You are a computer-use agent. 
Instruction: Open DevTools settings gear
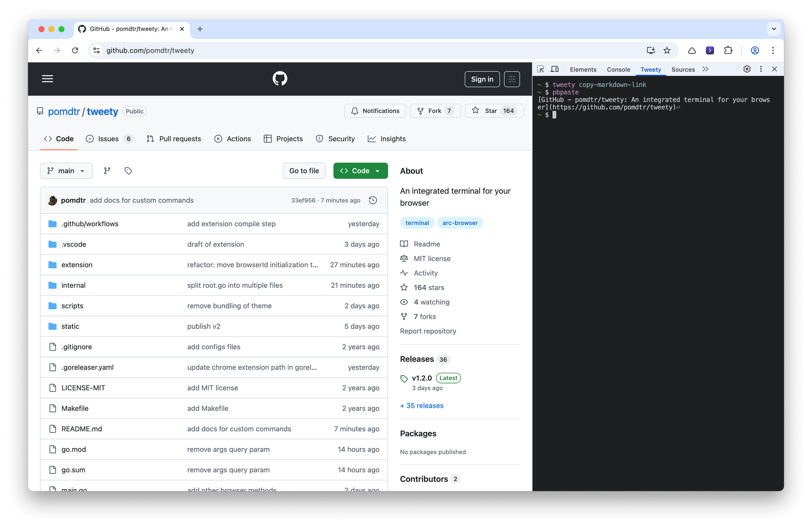747,69
